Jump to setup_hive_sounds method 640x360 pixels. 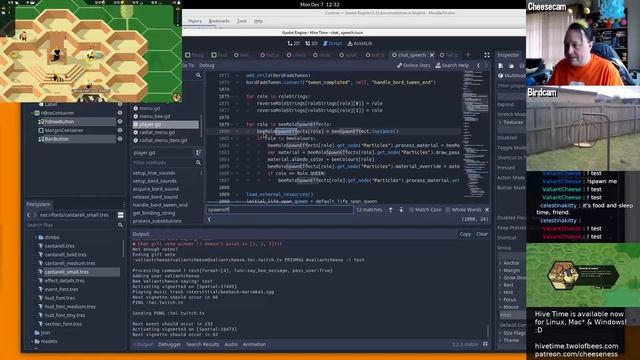pos(154,173)
